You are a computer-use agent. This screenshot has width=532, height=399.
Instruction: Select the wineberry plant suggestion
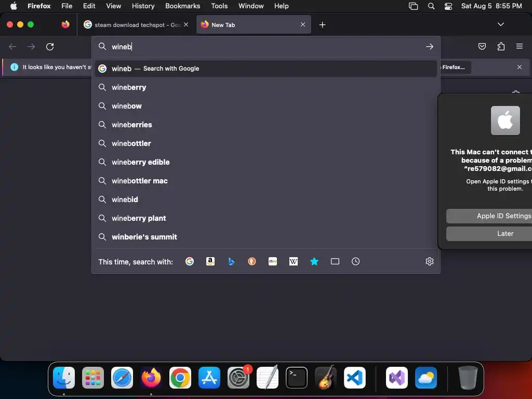[x=265, y=218]
